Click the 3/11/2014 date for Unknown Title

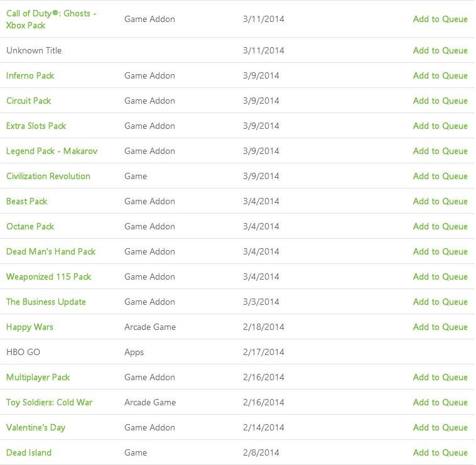[x=264, y=50]
